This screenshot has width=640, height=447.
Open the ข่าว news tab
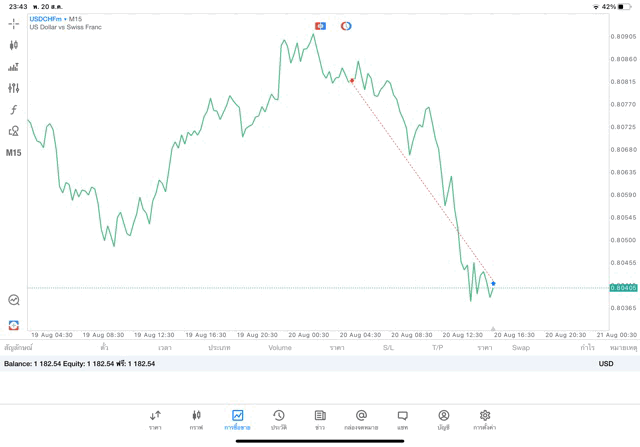click(x=320, y=419)
